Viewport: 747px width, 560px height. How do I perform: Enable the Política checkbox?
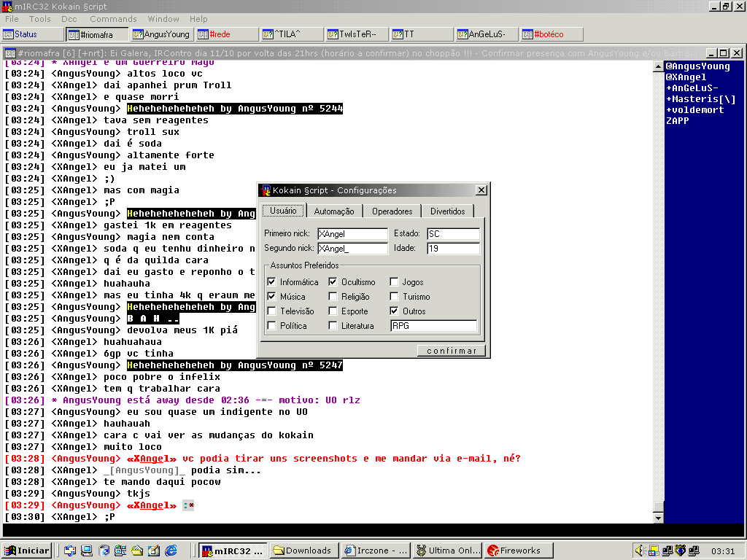point(271,326)
